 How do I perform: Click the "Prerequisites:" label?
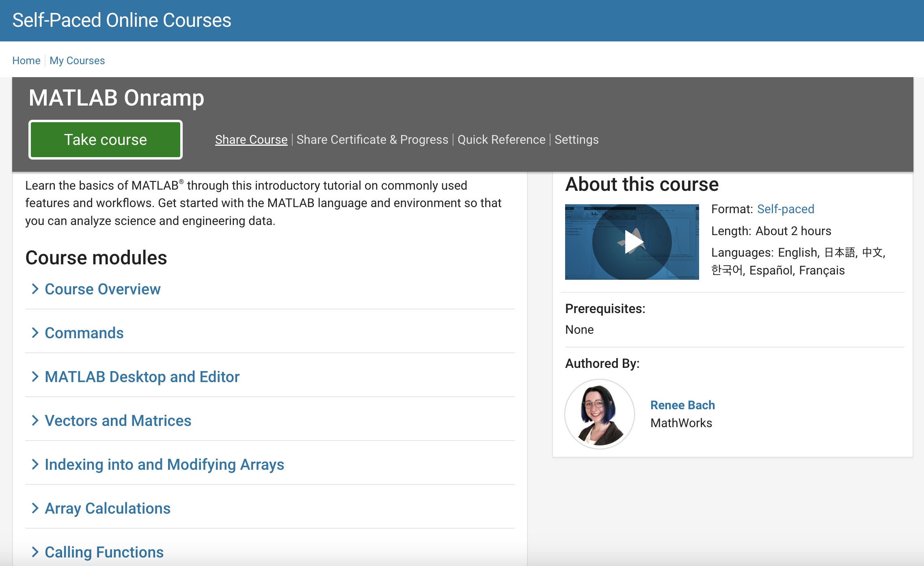pyautogui.click(x=605, y=309)
